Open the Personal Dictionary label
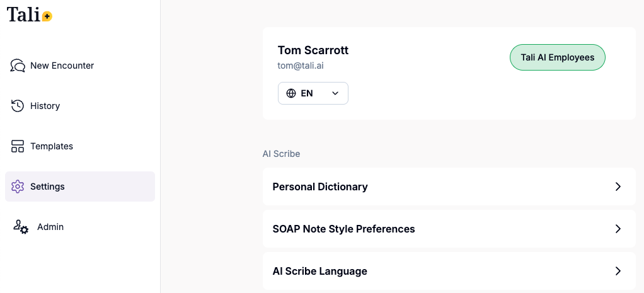 click(320, 187)
